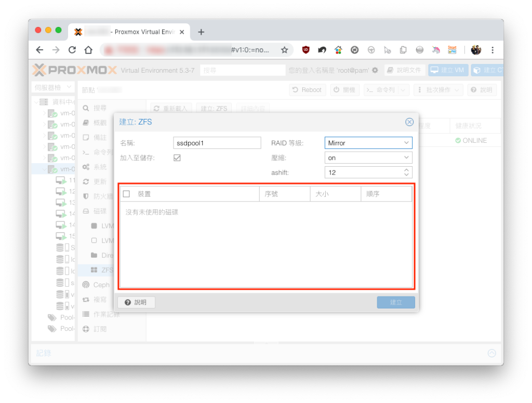
Task: Close the Proxmox Virtual Environment tab
Action: pyautogui.click(x=182, y=32)
